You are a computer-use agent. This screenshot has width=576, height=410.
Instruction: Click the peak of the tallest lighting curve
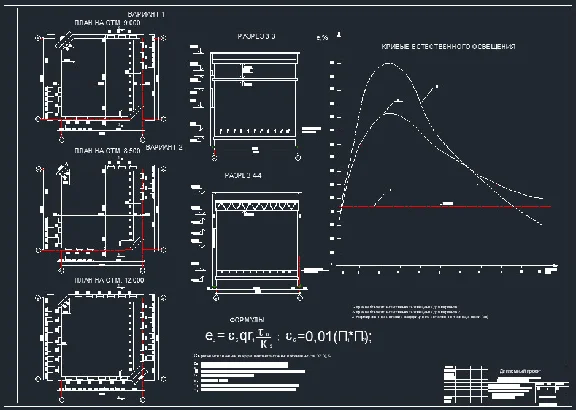tap(389, 64)
